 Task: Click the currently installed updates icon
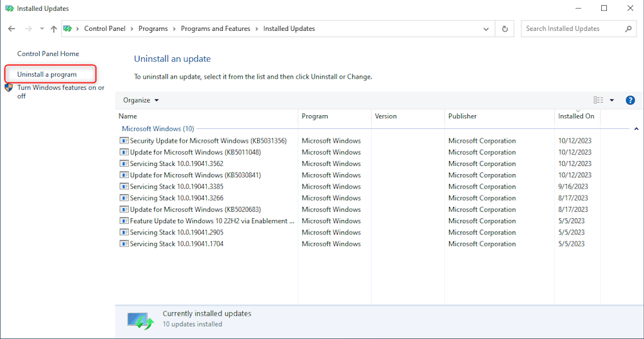pos(140,321)
